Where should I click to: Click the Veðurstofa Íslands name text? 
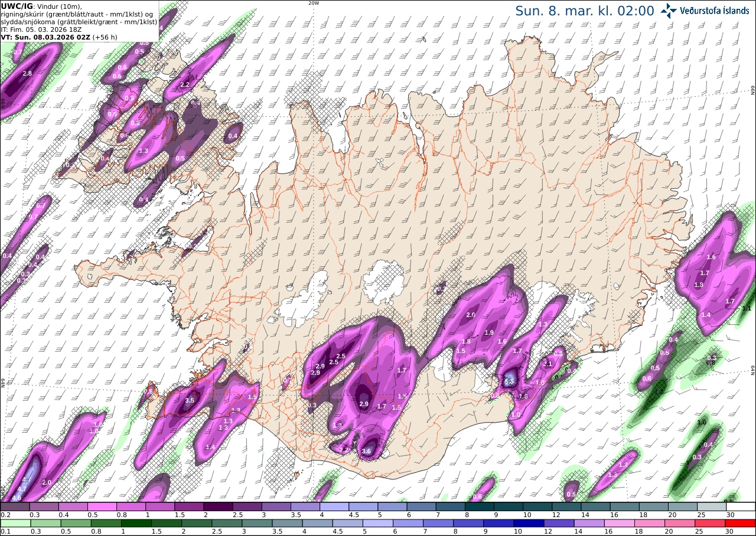pyautogui.click(x=715, y=11)
